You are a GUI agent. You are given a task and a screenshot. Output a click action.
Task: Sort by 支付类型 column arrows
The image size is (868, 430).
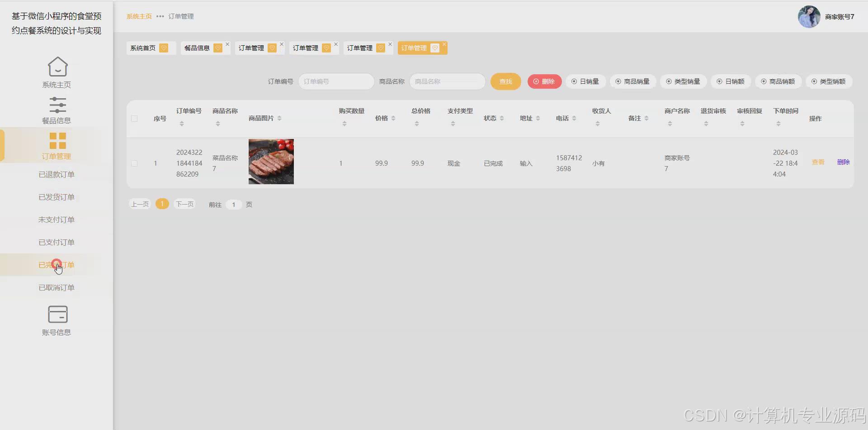(x=453, y=124)
